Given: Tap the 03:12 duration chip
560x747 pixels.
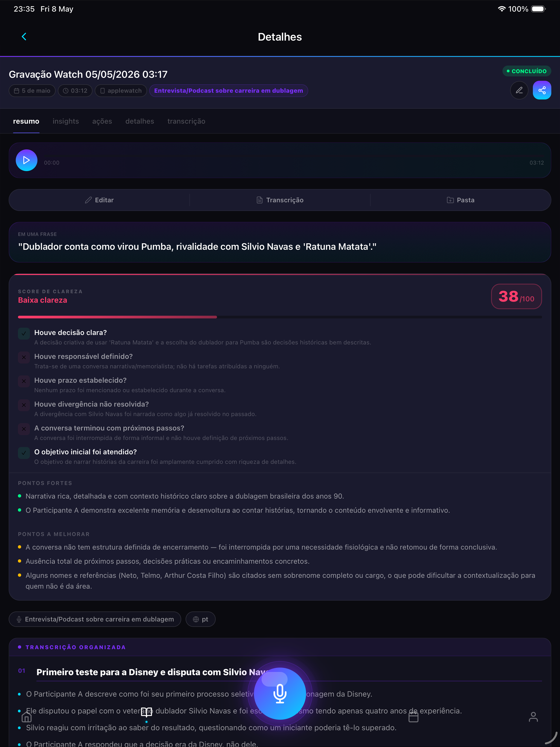Looking at the screenshot, I should [x=75, y=91].
